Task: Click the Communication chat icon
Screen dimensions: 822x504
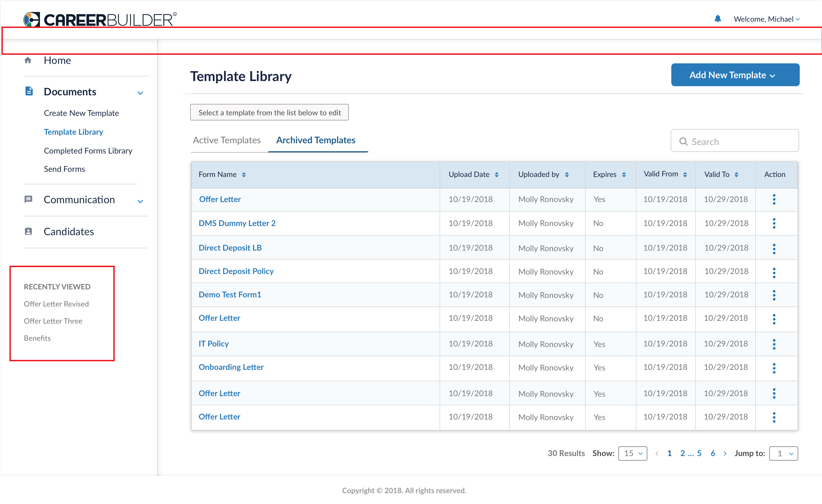Action: point(28,199)
